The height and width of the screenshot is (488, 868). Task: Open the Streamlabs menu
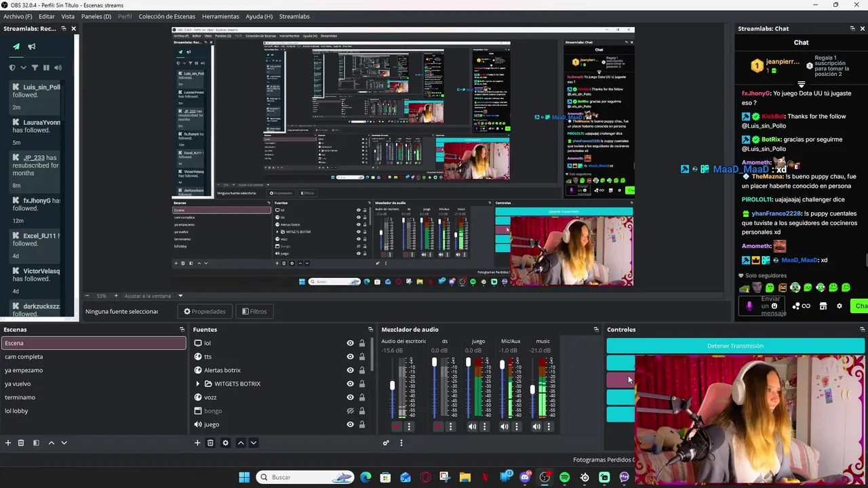coord(294,16)
